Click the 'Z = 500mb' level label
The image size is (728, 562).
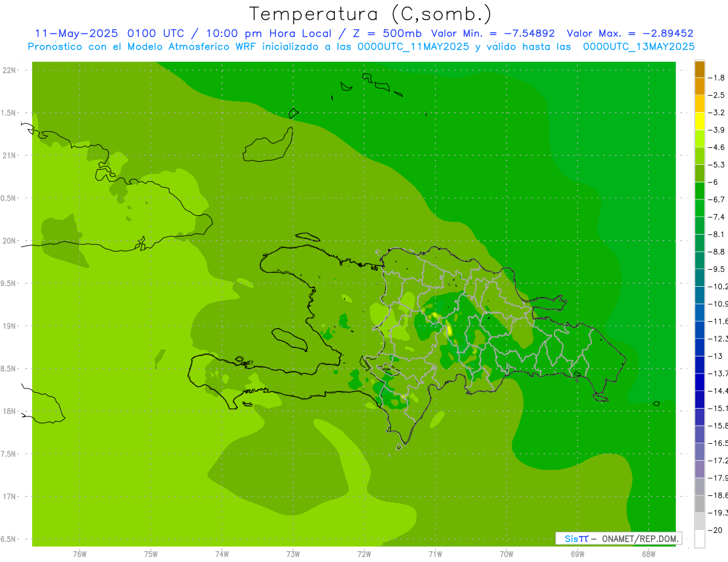coord(388,33)
